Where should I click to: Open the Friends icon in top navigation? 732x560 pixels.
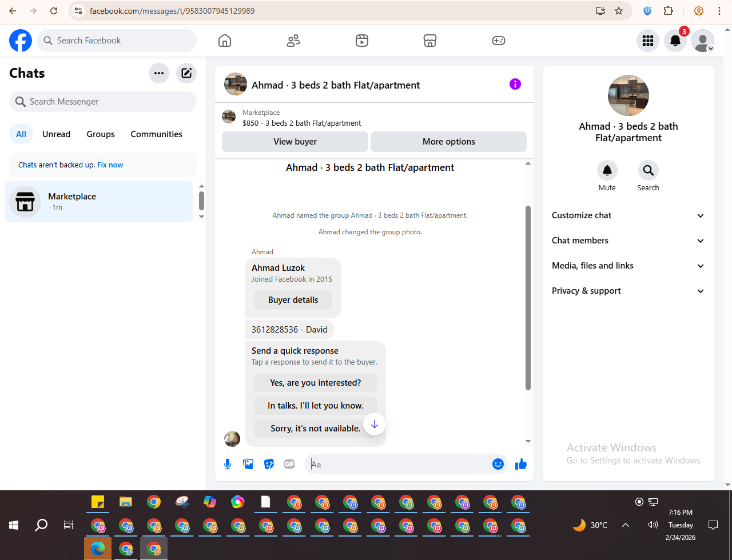[x=293, y=41]
